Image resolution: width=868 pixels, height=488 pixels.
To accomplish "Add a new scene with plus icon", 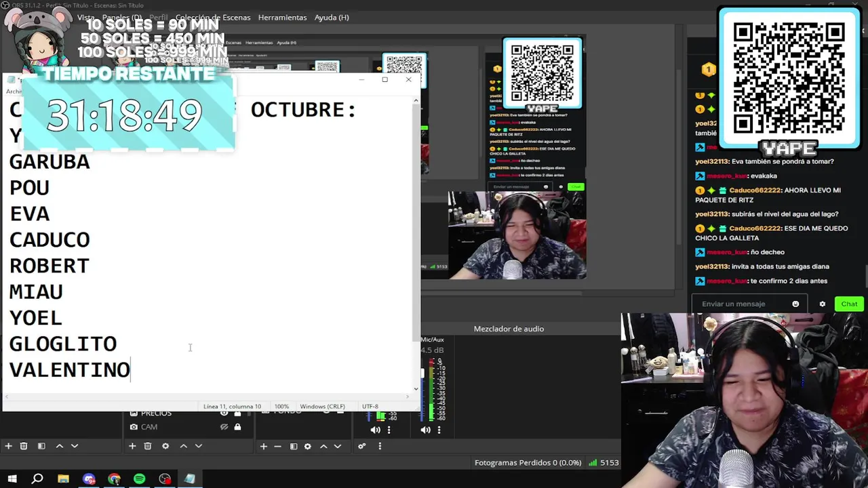I will pyautogui.click(x=8, y=446).
